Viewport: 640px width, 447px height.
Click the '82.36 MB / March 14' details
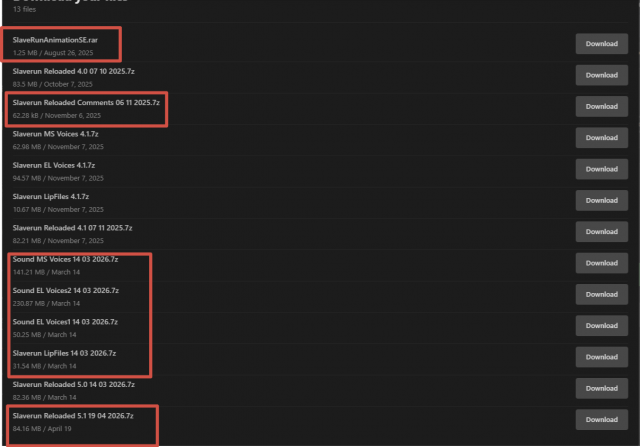pos(44,397)
